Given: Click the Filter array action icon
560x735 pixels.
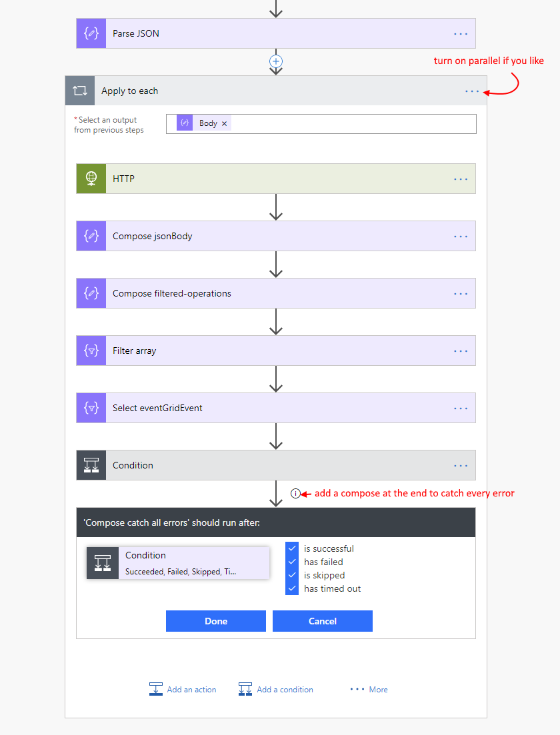Looking at the screenshot, I should tap(91, 351).
